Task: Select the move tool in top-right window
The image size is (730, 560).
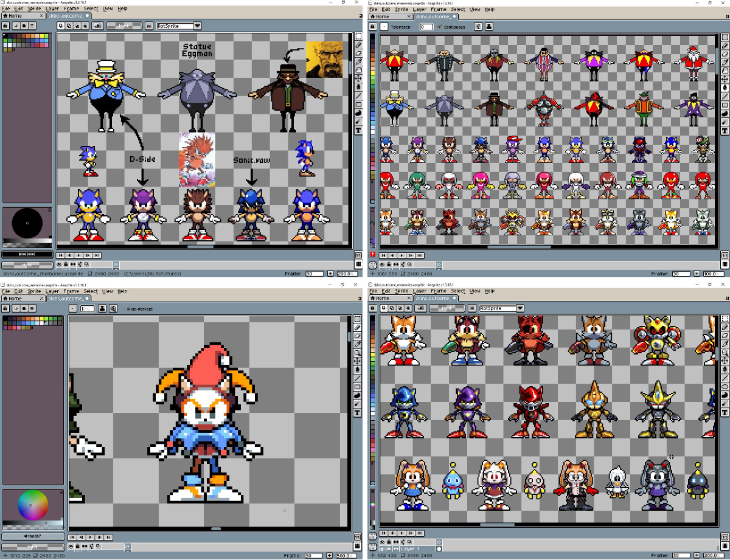Action: click(725, 79)
